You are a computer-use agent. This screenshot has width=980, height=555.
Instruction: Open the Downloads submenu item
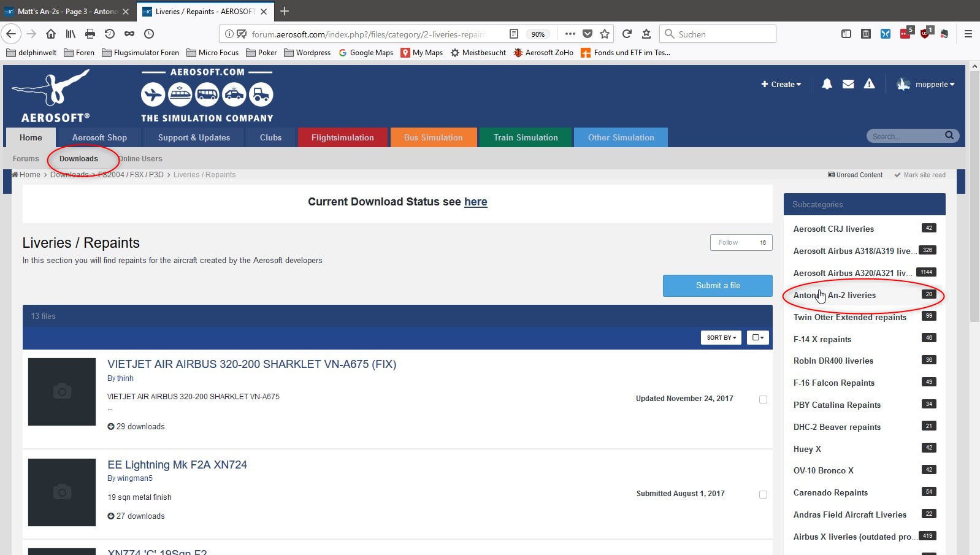(x=78, y=158)
